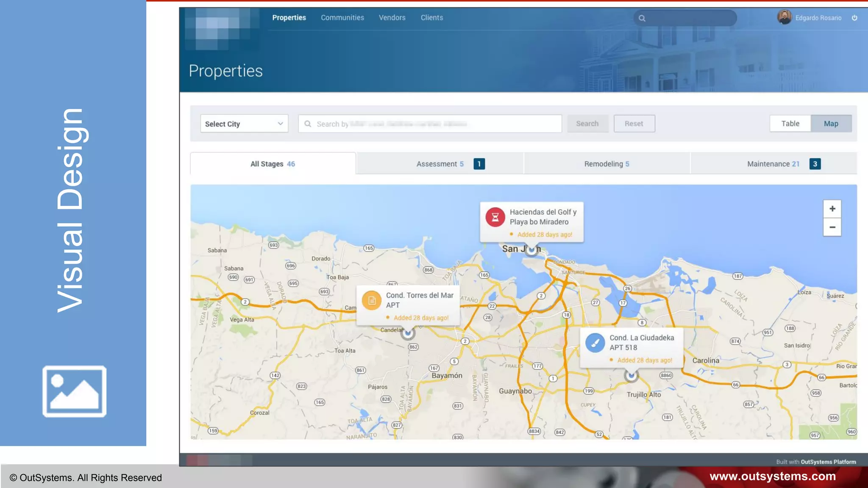Open the Vendors menu item
The width and height of the screenshot is (868, 488).
[x=392, y=18]
